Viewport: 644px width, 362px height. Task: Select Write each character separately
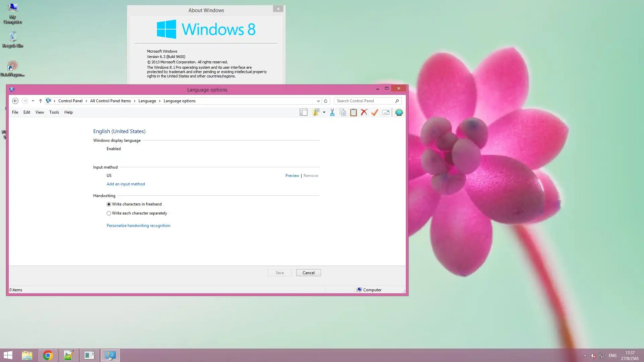click(x=109, y=213)
